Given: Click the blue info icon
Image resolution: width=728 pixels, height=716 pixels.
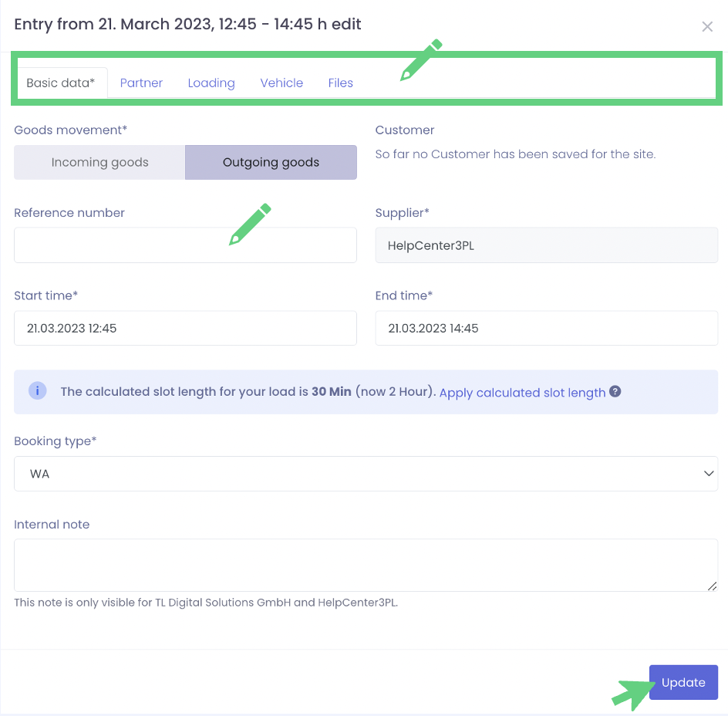Looking at the screenshot, I should point(37,391).
